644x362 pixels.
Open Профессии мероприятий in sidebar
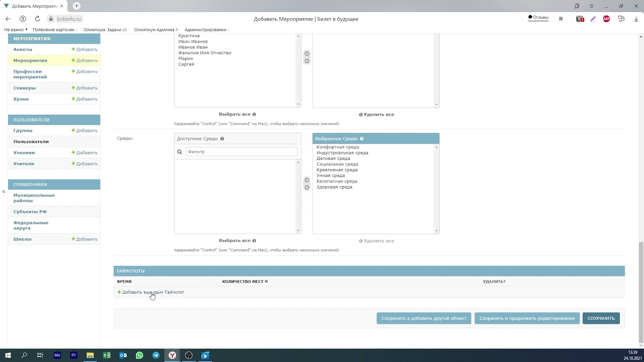[x=30, y=74]
